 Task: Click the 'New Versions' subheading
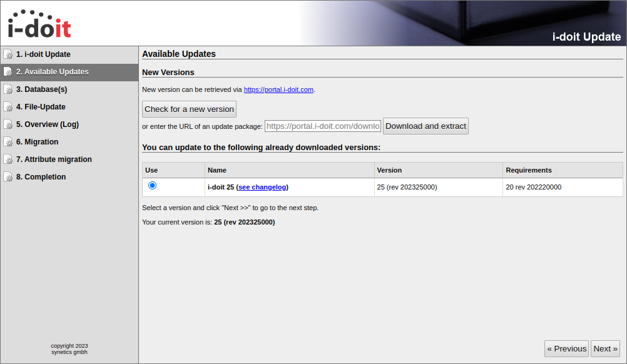click(x=168, y=73)
